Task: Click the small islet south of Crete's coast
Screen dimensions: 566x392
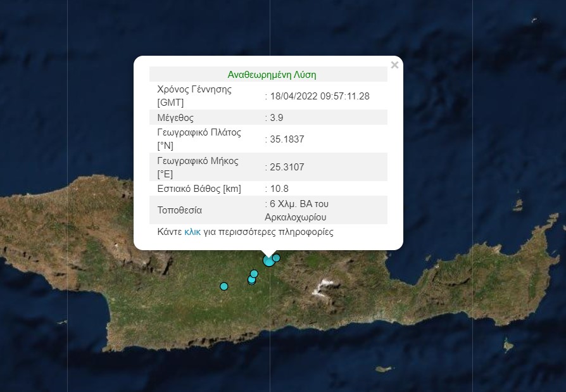Action: pyautogui.click(x=383, y=369)
